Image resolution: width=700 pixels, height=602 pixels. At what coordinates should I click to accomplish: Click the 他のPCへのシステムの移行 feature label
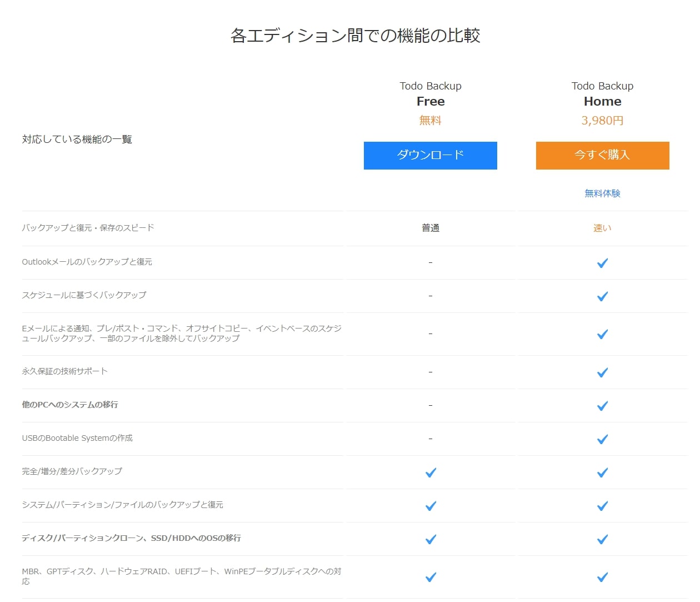[x=70, y=405]
